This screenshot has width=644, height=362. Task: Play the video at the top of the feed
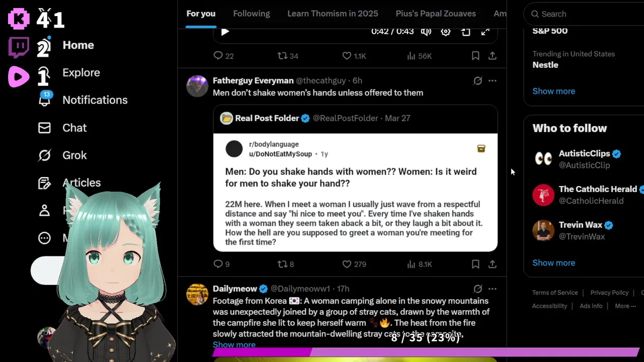(x=225, y=32)
